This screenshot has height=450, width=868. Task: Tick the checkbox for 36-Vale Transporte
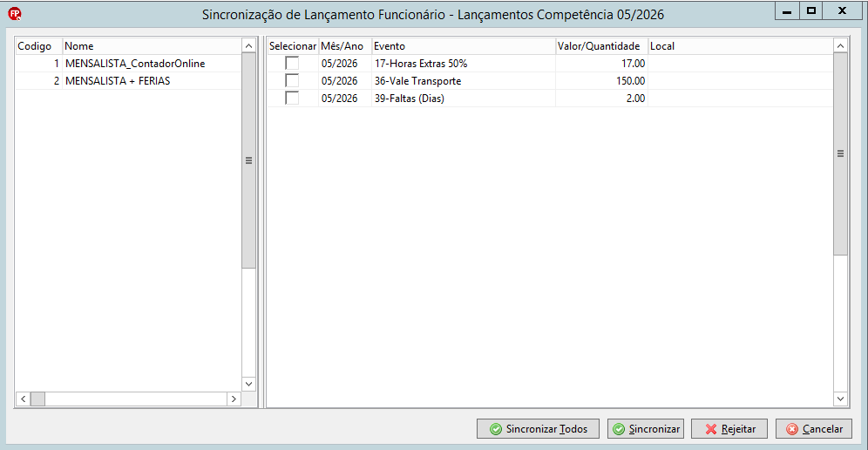[292, 81]
